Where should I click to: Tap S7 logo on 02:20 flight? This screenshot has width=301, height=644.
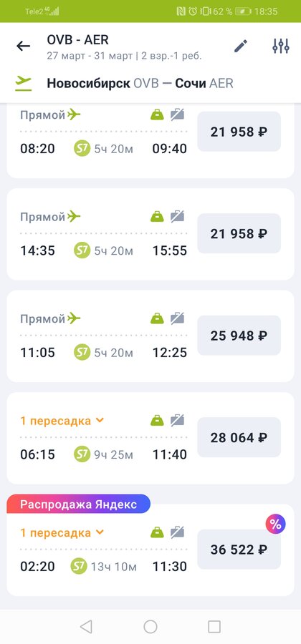click(79, 566)
